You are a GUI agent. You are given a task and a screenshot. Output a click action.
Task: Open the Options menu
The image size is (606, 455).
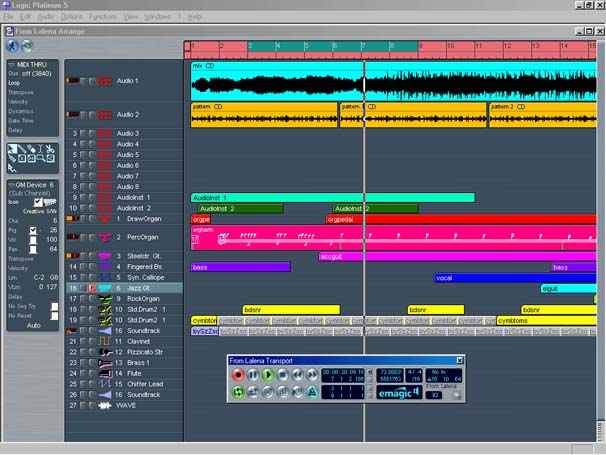71,17
